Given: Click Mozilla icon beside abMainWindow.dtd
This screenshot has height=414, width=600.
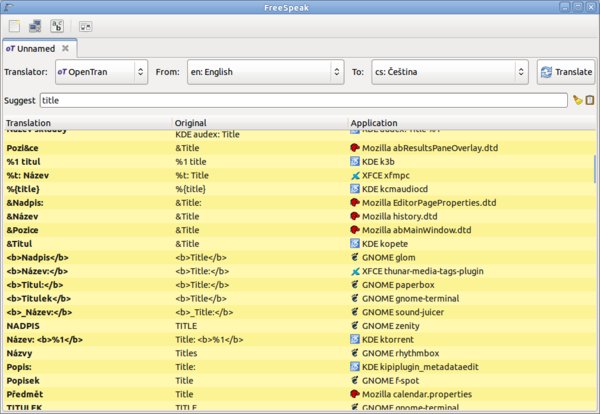Looking at the screenshot, I should 355,230.
